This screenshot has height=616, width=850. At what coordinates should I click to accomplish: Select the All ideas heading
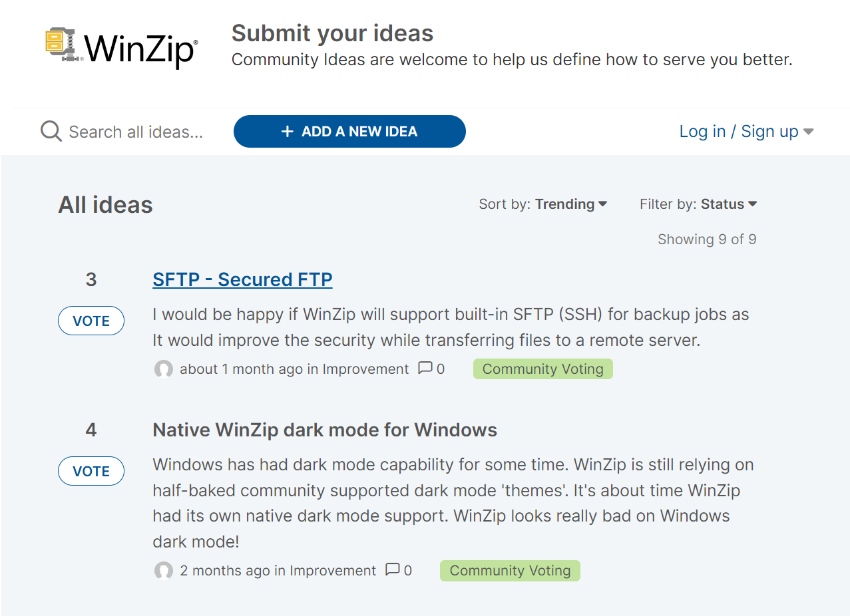point(105,204)
